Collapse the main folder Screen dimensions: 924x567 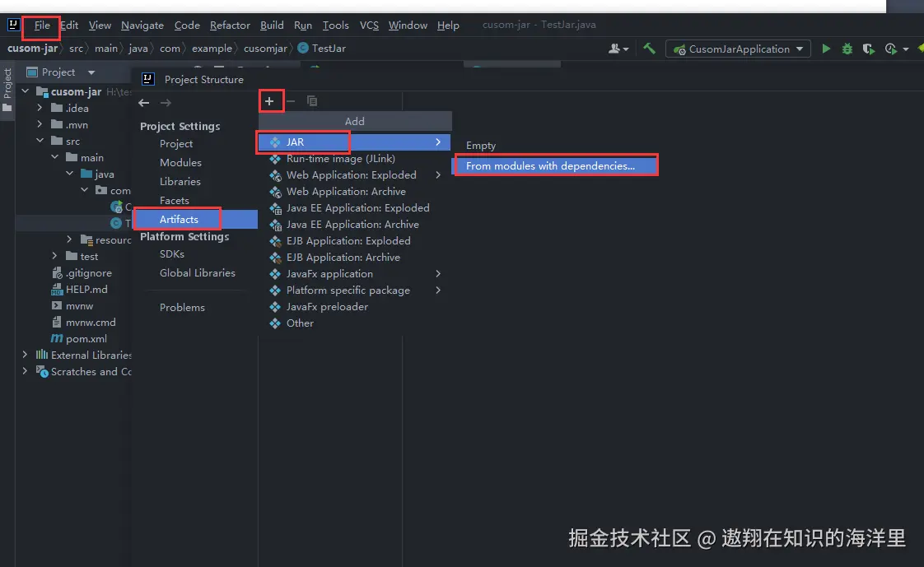point(54,157)
